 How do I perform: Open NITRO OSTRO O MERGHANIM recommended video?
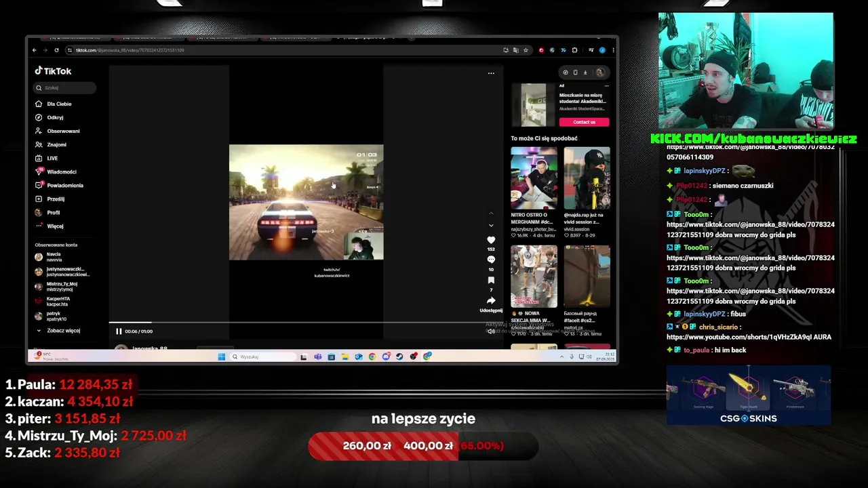click(x=534, y=178)
